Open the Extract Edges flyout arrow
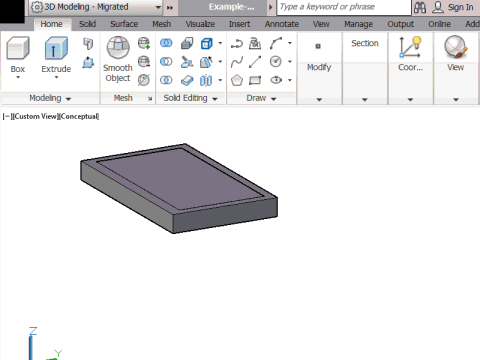The width and height of the screenshot is (480, 360). coord(220,43)
